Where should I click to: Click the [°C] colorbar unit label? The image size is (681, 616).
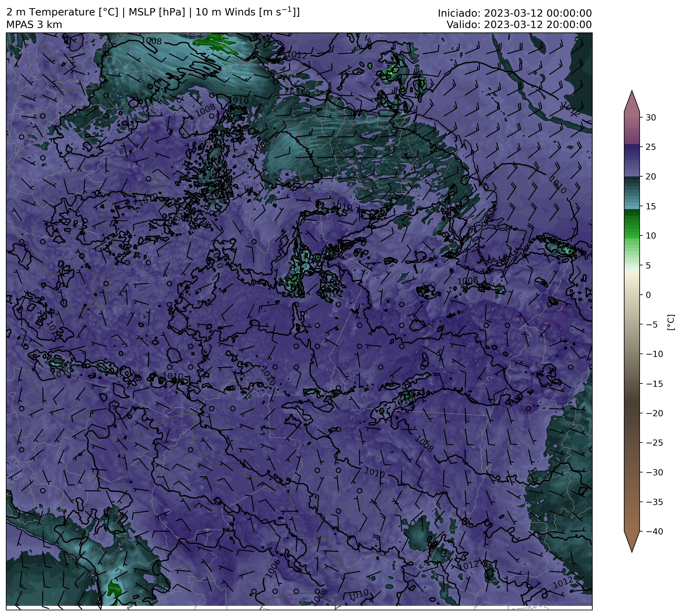(x=671, y=322)
